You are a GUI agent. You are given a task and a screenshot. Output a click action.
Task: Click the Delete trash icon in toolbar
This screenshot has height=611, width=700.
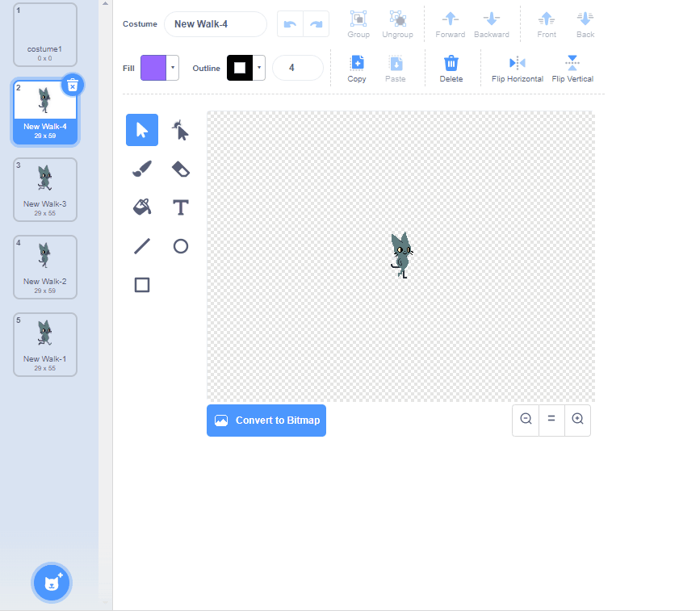(451, 63)
